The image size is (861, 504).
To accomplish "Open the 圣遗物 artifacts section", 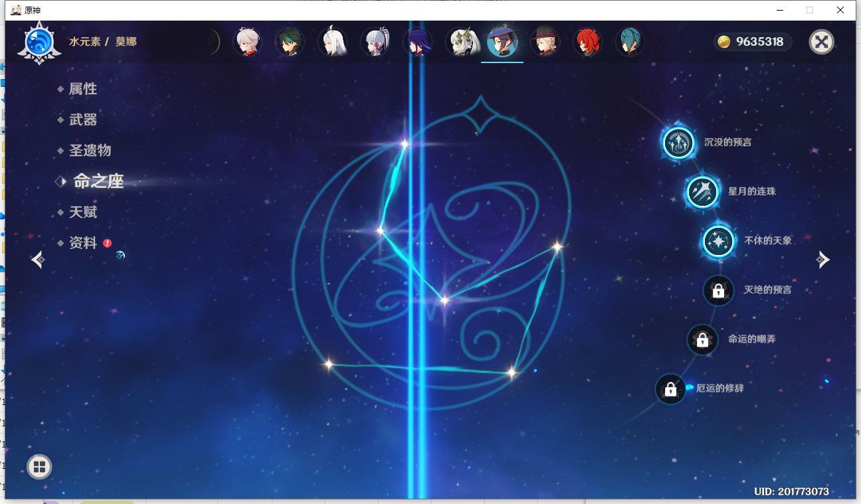I will 90,151.
